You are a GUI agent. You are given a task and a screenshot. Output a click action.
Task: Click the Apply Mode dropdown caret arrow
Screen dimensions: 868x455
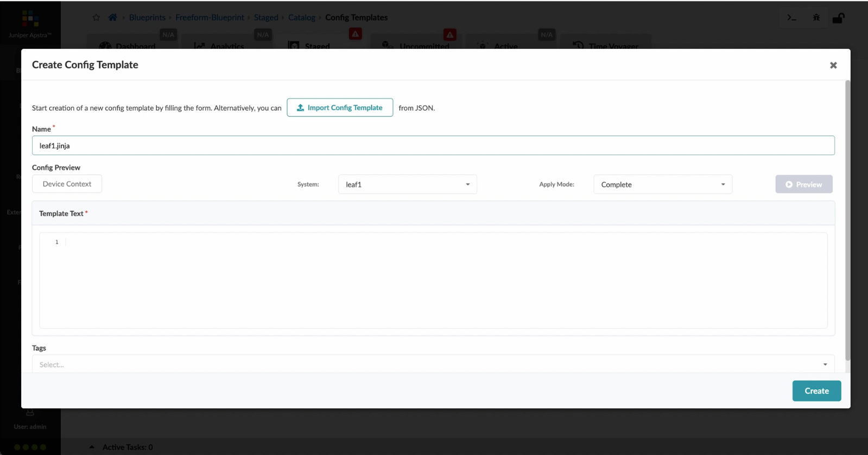click(x=723, y=184)
